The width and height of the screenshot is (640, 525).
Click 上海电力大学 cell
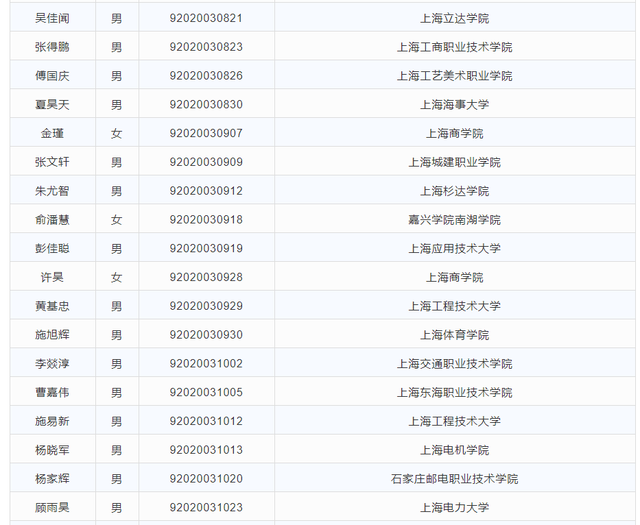455,507
